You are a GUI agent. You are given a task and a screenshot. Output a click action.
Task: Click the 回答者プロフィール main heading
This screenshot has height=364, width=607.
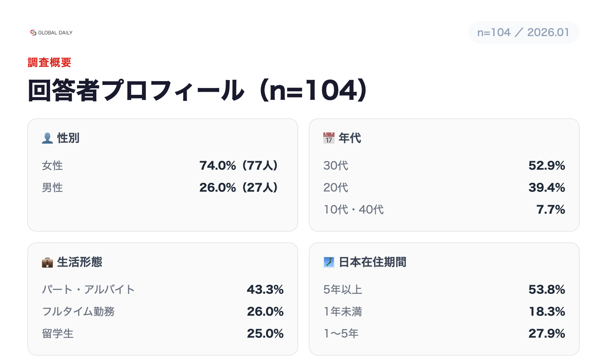197,90
